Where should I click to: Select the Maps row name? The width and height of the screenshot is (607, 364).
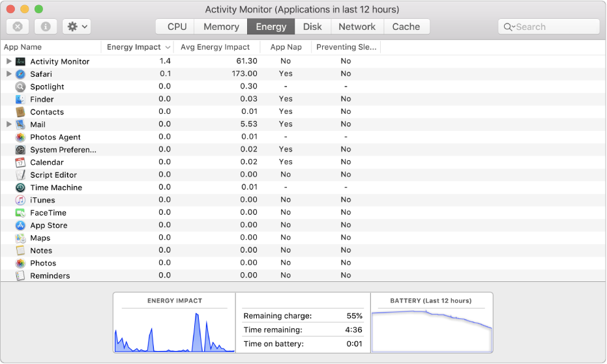pos(40,238)
